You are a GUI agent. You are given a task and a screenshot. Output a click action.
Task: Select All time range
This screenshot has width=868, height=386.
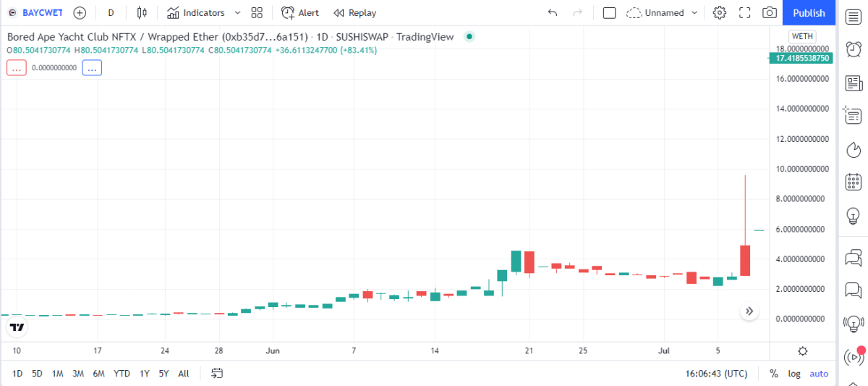(184, 374)
